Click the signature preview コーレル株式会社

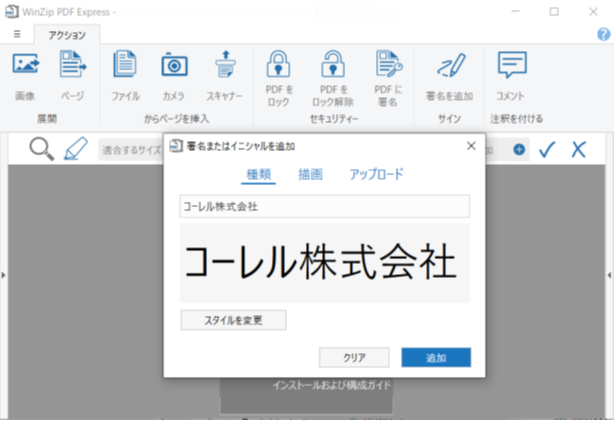click(x=325, y=263)
